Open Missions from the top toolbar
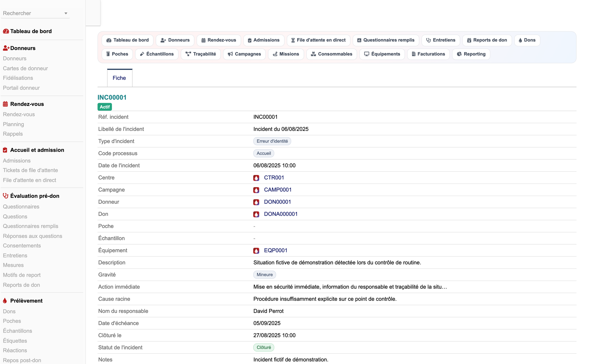 pyautogui.click(x=286, y=54)
